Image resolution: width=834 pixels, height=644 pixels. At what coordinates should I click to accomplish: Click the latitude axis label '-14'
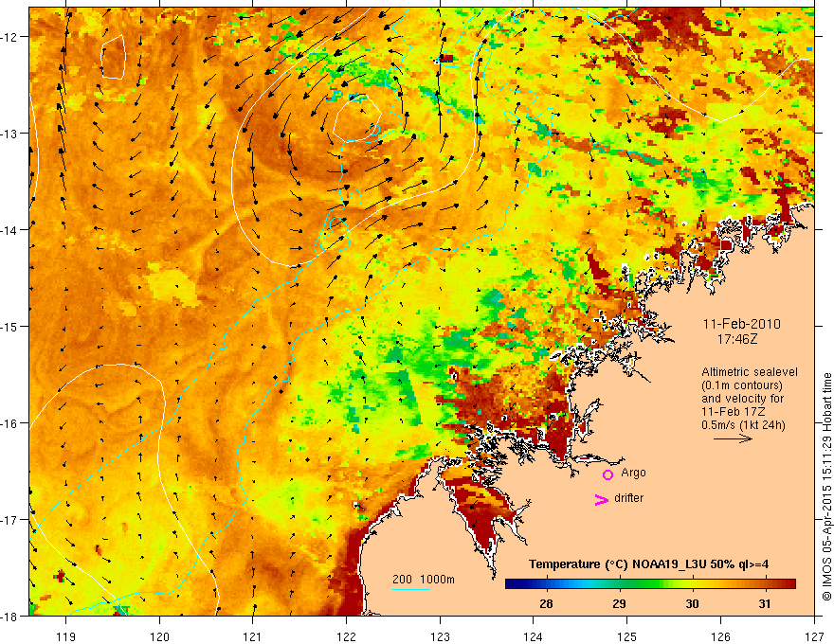(10, 230)
